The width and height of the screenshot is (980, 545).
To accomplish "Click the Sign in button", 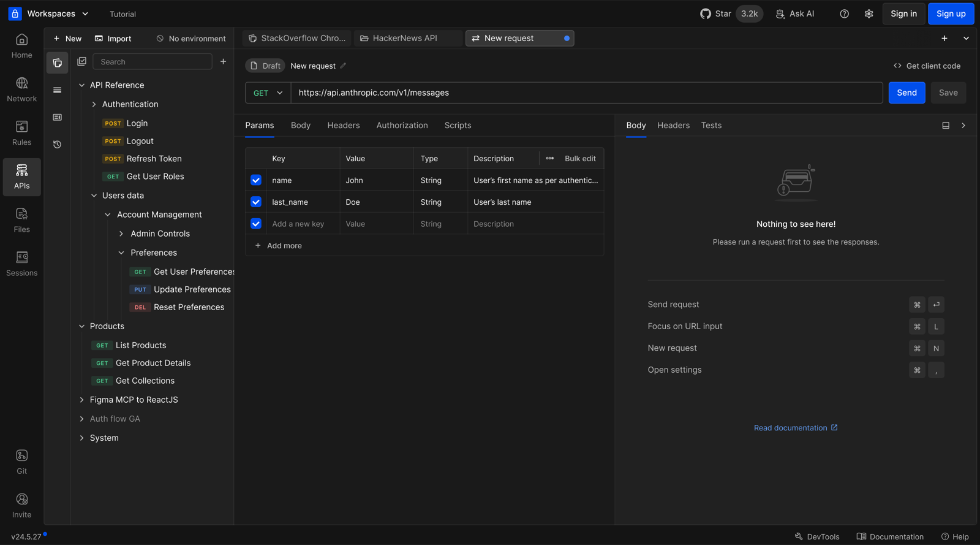I will click(x=903, y=13).
